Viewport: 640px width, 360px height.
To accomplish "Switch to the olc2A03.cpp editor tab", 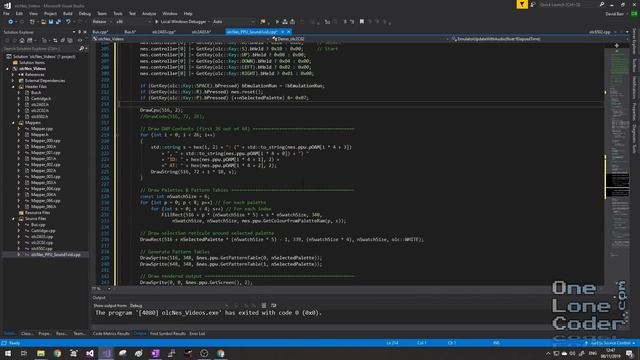I will click(x=164, y=32).
